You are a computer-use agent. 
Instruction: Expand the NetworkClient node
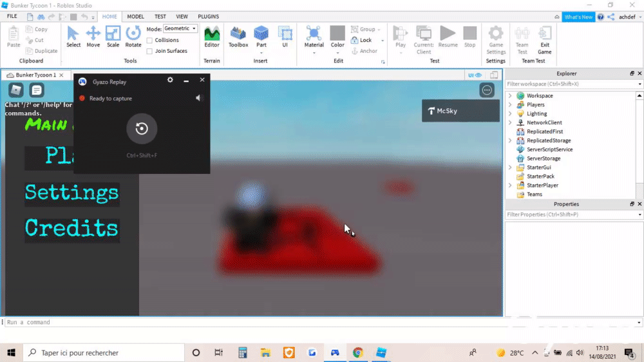pyautogui.click(x=510, y=122)
